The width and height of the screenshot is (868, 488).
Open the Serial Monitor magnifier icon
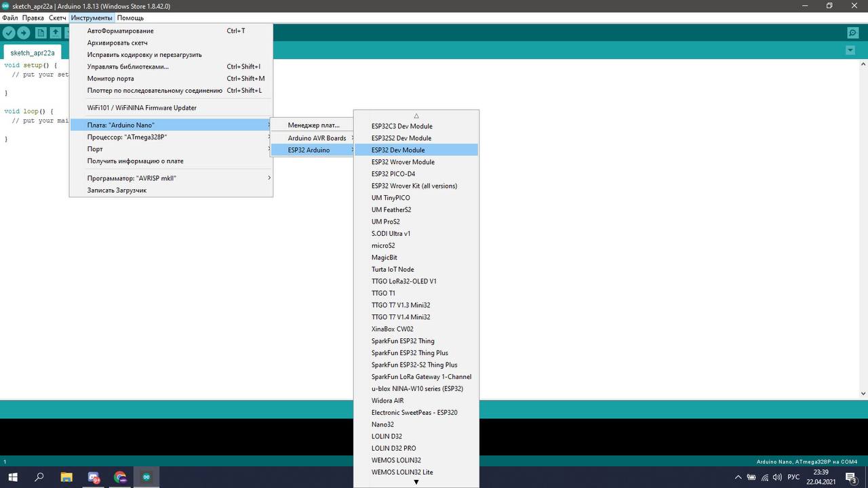coord(853,33)
